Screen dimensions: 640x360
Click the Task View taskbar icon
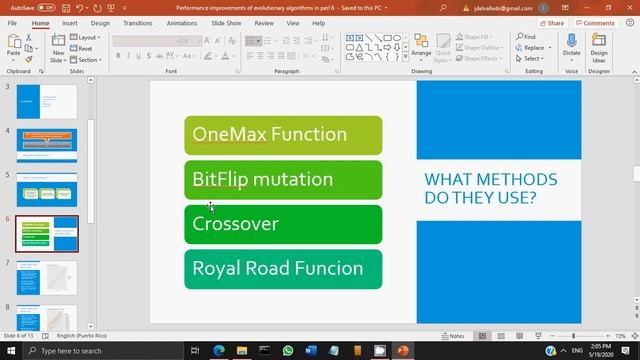pyautogui.click(x=195, y=350)
